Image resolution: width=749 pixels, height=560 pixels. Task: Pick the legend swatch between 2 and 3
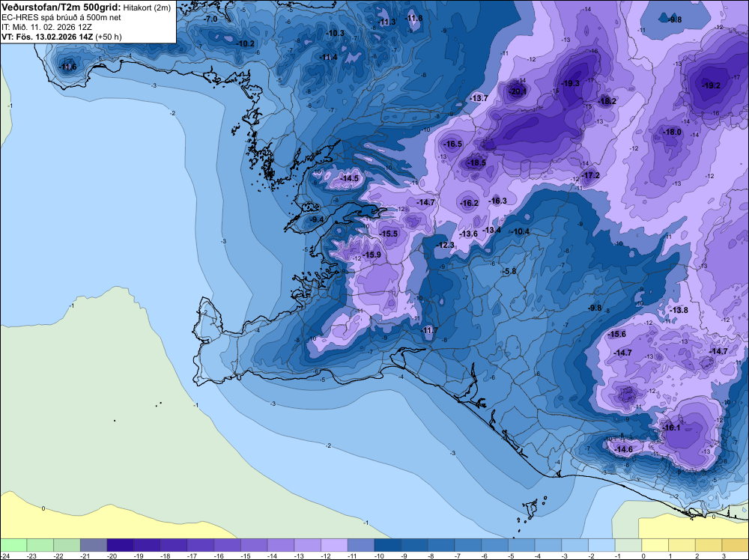tap(709, 545)
